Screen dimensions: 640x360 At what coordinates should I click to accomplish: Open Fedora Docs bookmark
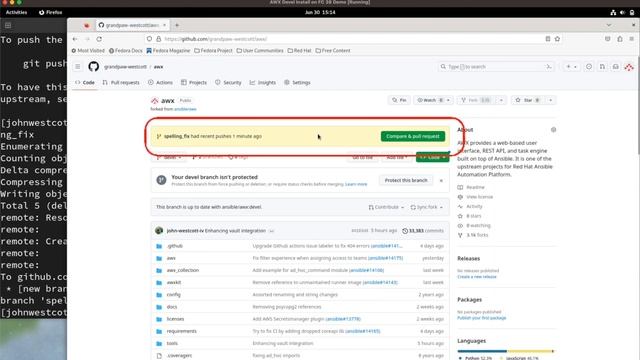(126, 51)
